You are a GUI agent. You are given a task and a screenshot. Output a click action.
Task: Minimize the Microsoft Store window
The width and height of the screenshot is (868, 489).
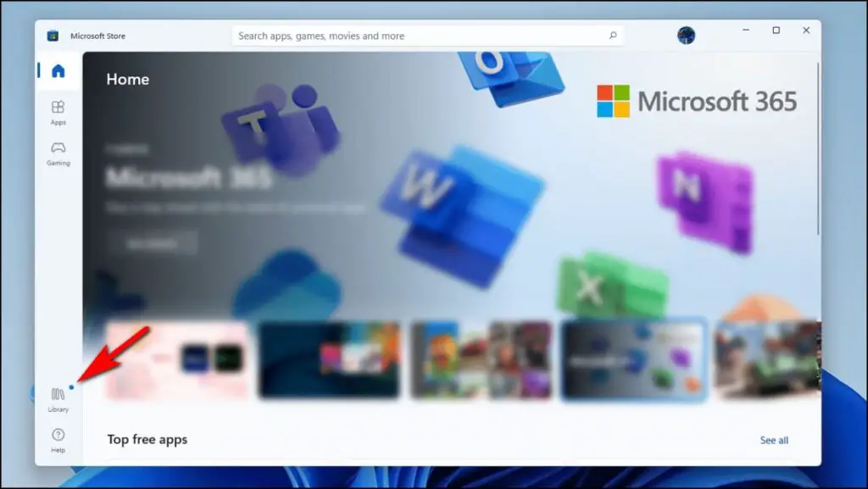click(x=746, y=31)
